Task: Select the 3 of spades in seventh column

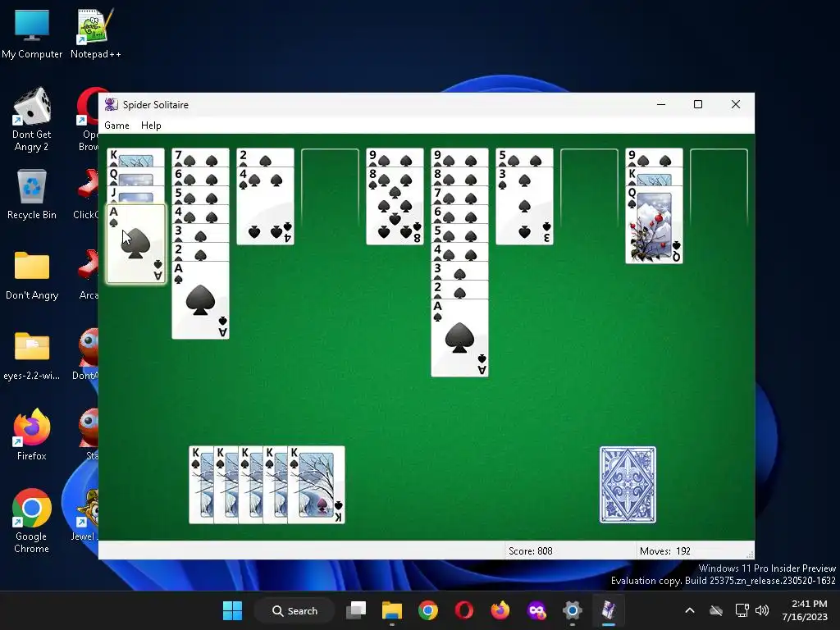Action: [x=524, y=206]
